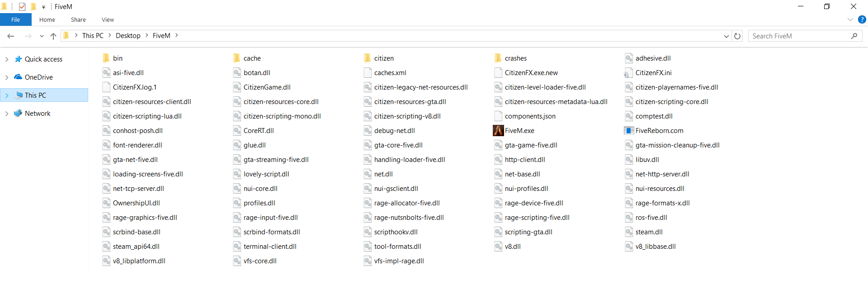This screenshot has width=868, height=285.
Task: Switch to the Share ribbon tab
Action: (x=78, y=19)
